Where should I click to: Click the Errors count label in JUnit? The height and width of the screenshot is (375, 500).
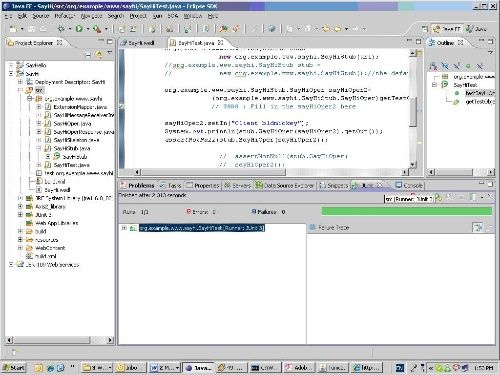click(201, 212)
